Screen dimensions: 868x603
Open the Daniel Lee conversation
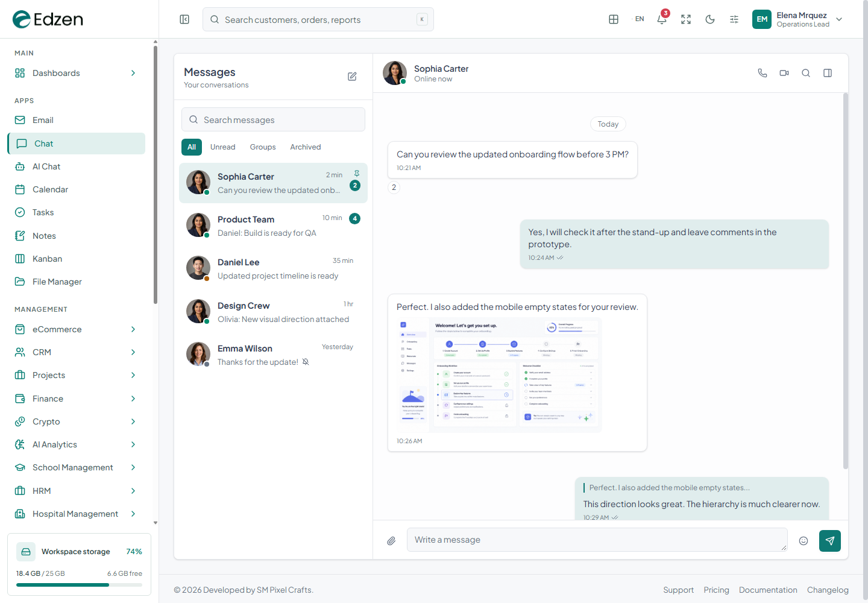(x=273, y=268)
